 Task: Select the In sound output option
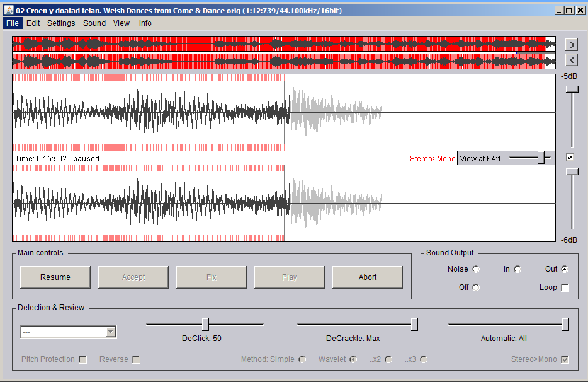click(x=517, y=269)
